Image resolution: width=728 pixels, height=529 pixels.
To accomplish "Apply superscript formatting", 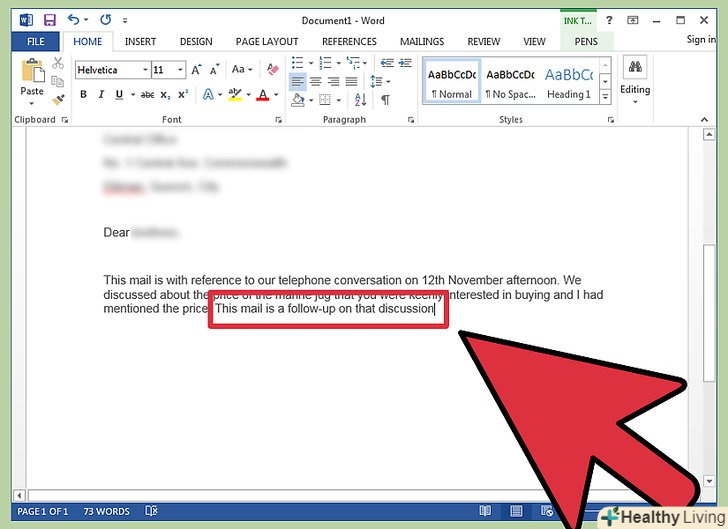I will (x=183, y=94).
